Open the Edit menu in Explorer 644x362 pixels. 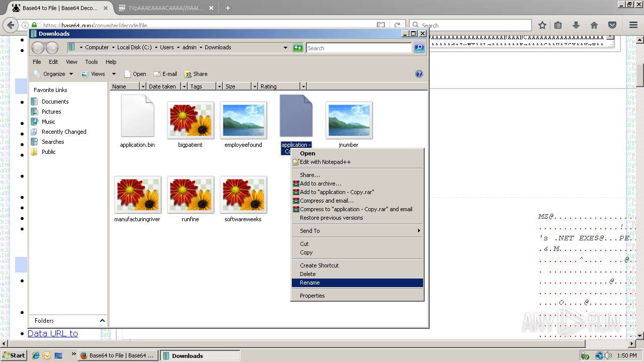pos(53,62)
